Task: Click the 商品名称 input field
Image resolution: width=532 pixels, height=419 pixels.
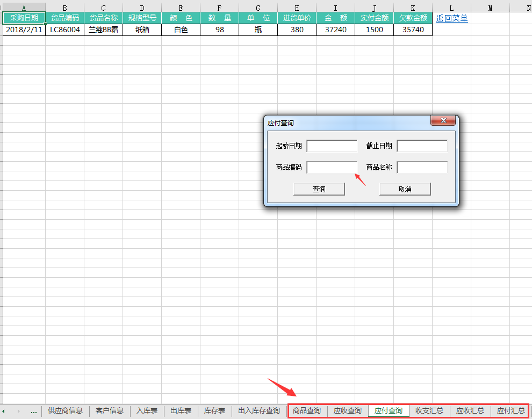Action: [x=422, y=167]
